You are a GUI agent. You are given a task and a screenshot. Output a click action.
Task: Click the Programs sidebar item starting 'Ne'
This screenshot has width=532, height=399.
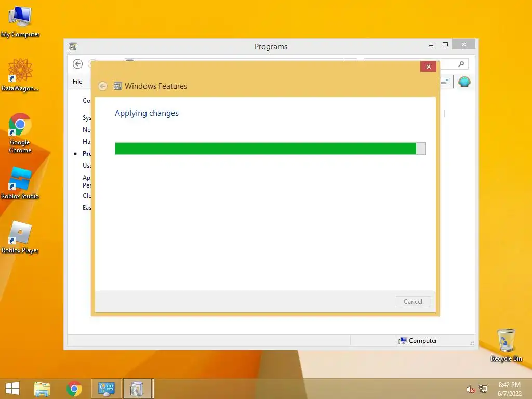tap(87, 129)
